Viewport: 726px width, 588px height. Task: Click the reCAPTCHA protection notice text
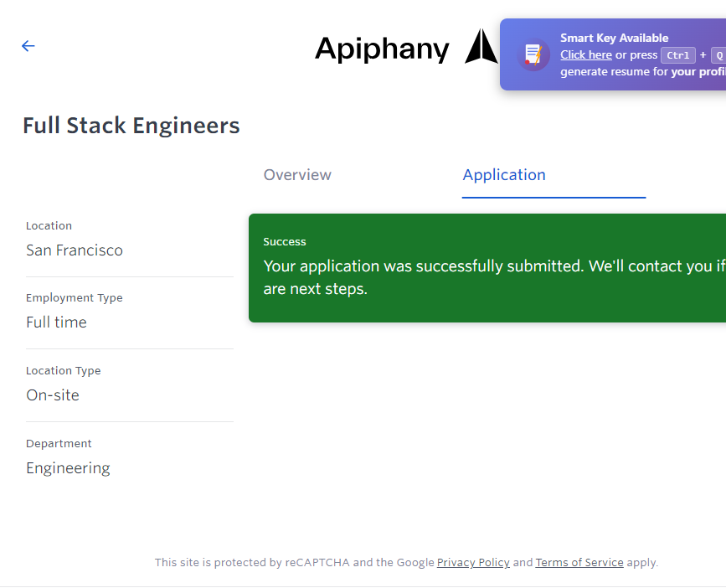pyautogui.click(x=293, y=563)
